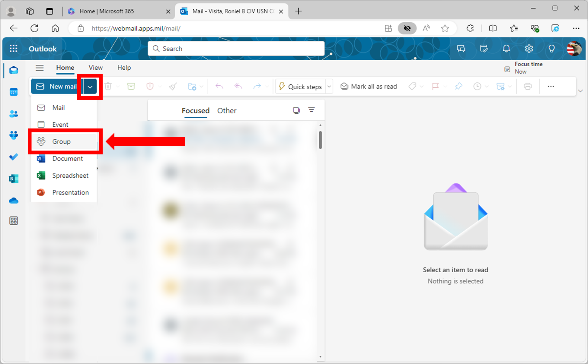Open notifications from the bell icon
The image size is (588, 364).
[x=506, y=48]
